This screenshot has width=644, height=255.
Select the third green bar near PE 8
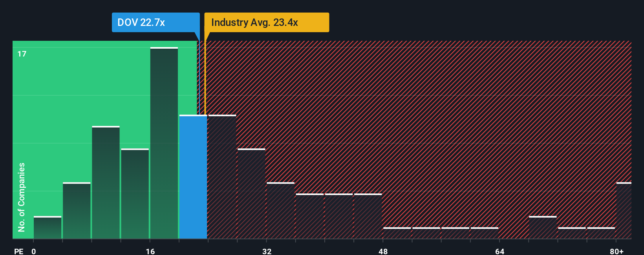pos(106,182)
